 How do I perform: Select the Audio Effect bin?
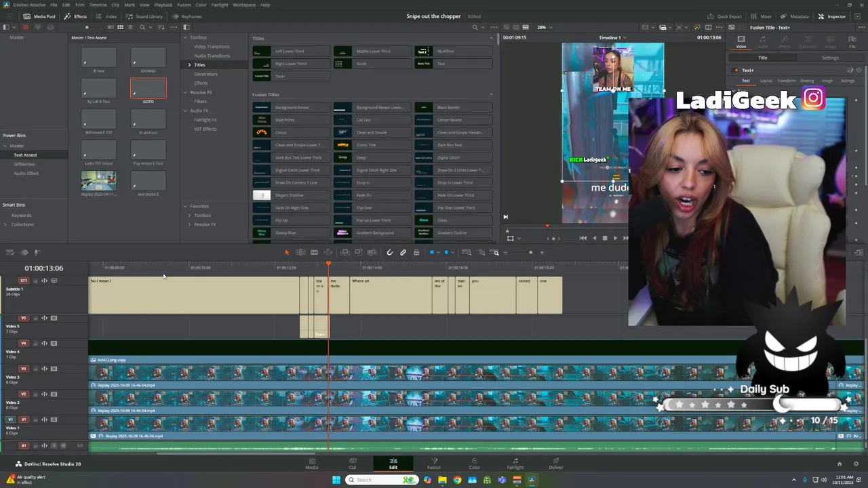point(26,174)
